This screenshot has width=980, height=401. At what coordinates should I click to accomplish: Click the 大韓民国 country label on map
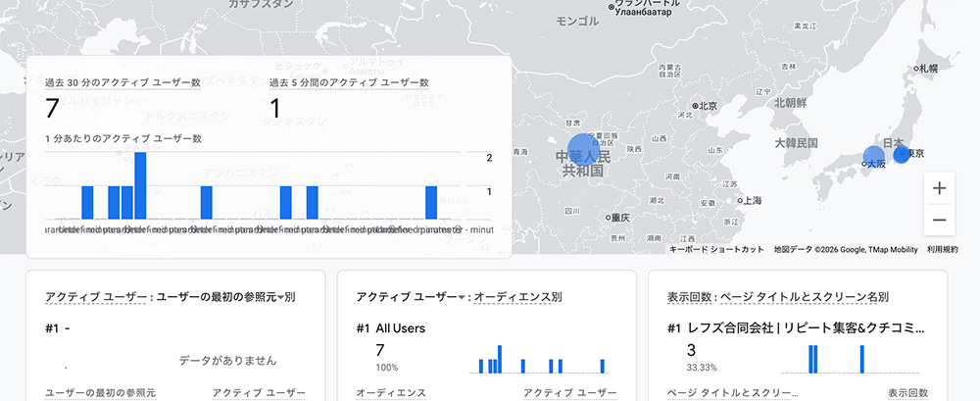pos(796,143)
